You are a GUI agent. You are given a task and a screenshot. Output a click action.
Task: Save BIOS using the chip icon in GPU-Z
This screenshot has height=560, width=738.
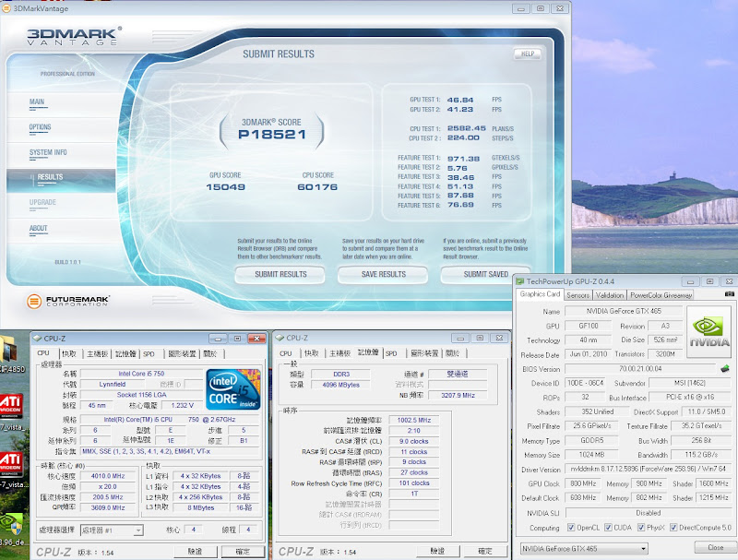(x=725, y=368)
